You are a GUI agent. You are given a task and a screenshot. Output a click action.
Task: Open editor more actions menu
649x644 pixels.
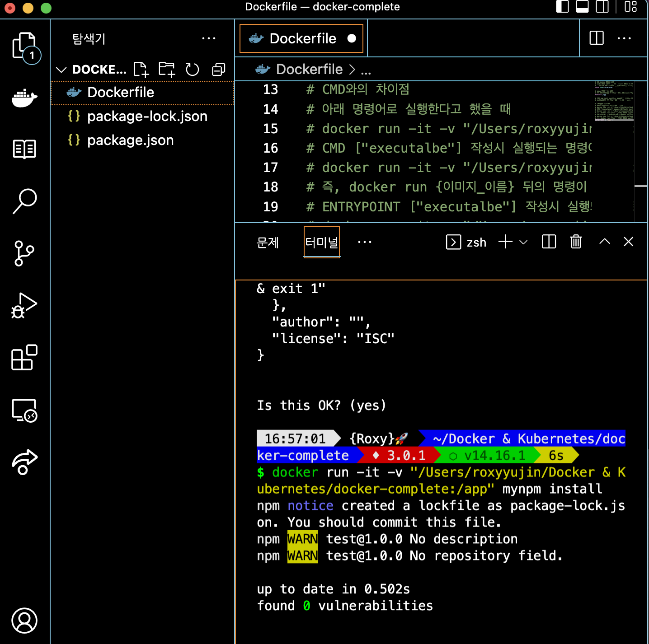click(624, 38)
